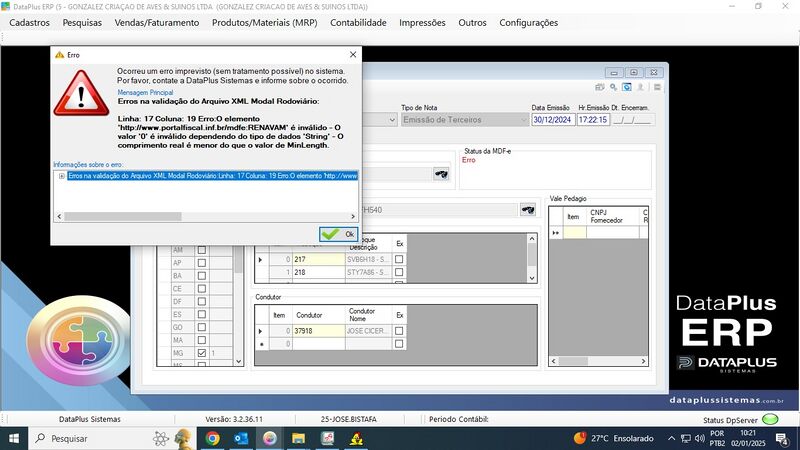Tick the AM state checkbox
Screen dimensions: 800x450
(202, 250)
